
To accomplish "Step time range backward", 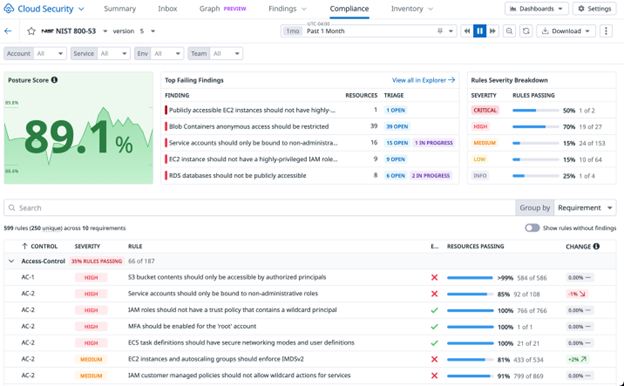I will pos(467,31).
